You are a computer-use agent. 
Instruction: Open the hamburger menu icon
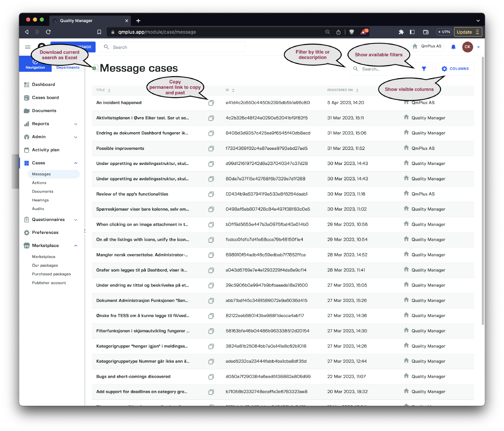tap(28, 47)
